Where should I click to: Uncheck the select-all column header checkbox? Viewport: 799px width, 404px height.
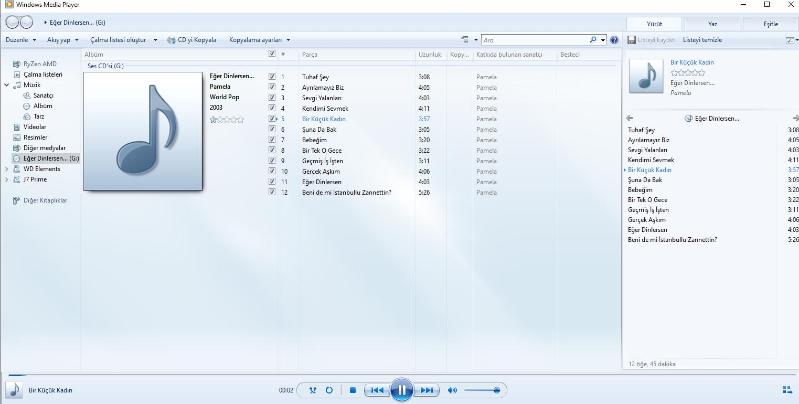pos(272,53)
